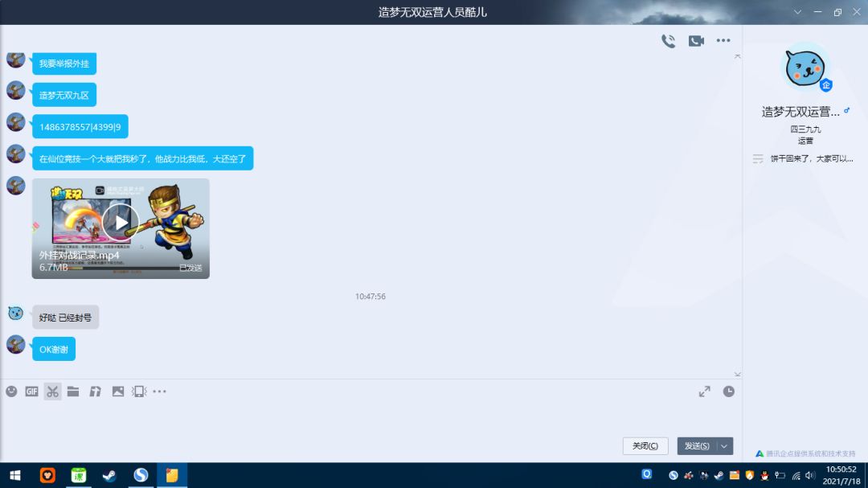Start a voice call with the contact

[x=668, y=41]
